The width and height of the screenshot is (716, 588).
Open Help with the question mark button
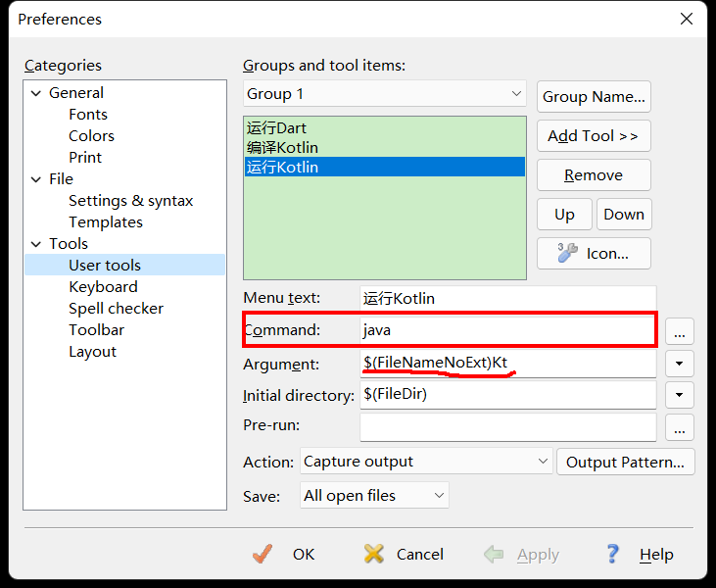coord(640,554)
